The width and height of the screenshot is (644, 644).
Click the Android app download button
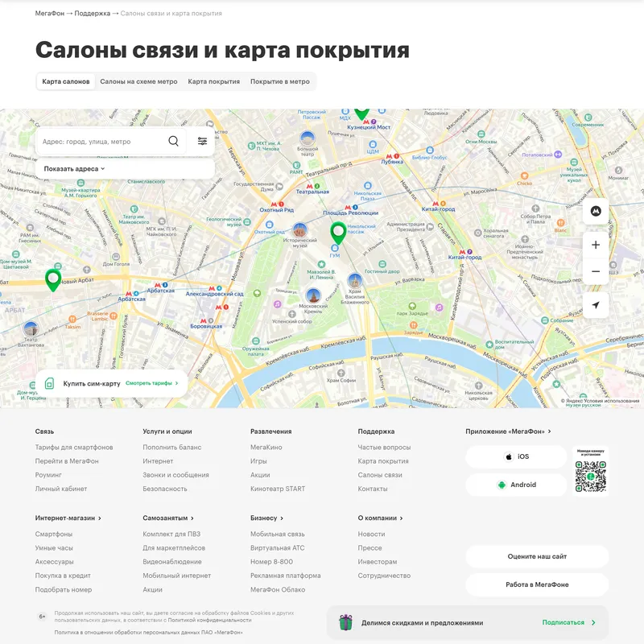(515, 485)
